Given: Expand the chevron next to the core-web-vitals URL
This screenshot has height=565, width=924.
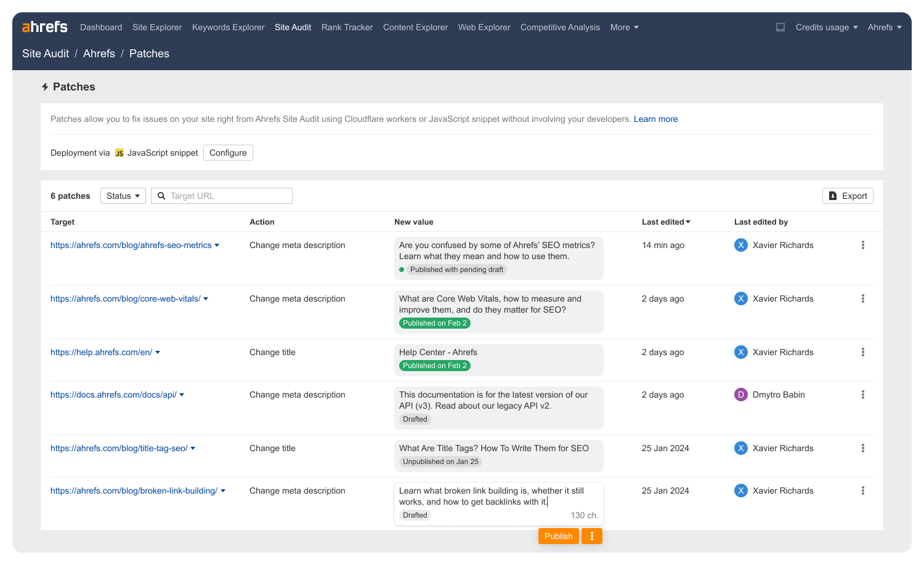Looking at the screenshot, I should [207, 299].
